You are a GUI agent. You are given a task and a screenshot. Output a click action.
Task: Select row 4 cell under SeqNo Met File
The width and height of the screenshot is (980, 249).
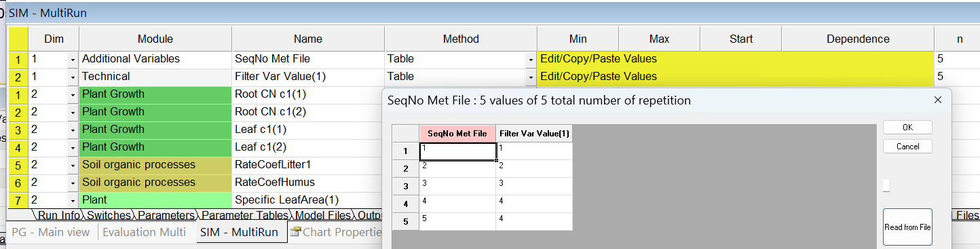click(x=457, y=204)
